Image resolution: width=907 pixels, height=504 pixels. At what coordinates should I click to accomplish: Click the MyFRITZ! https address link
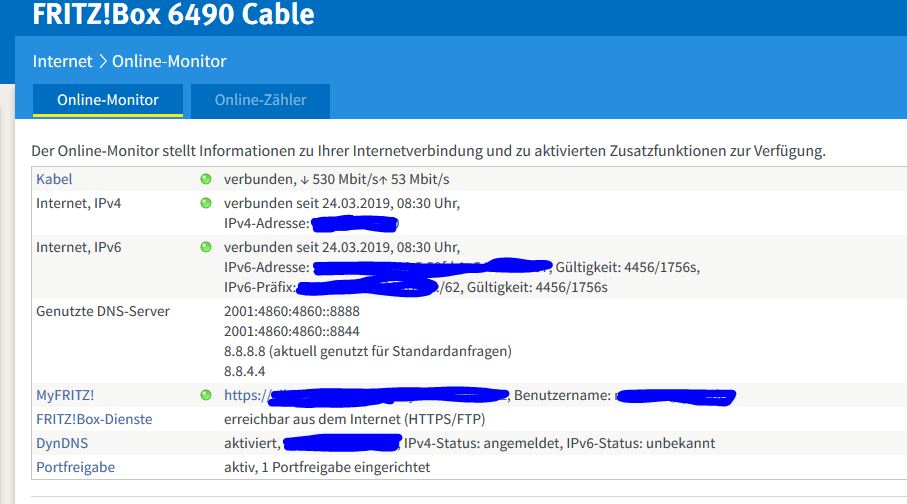point(366,395)
